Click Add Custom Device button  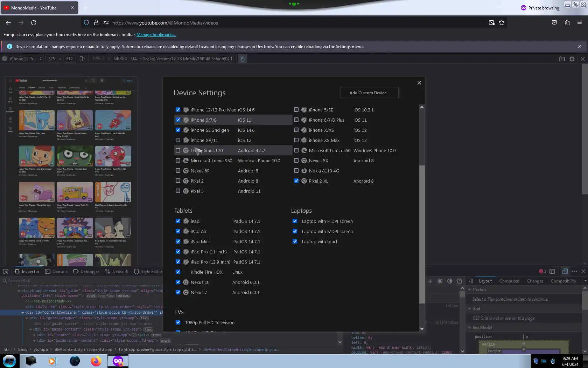click(x=369, y=93)
